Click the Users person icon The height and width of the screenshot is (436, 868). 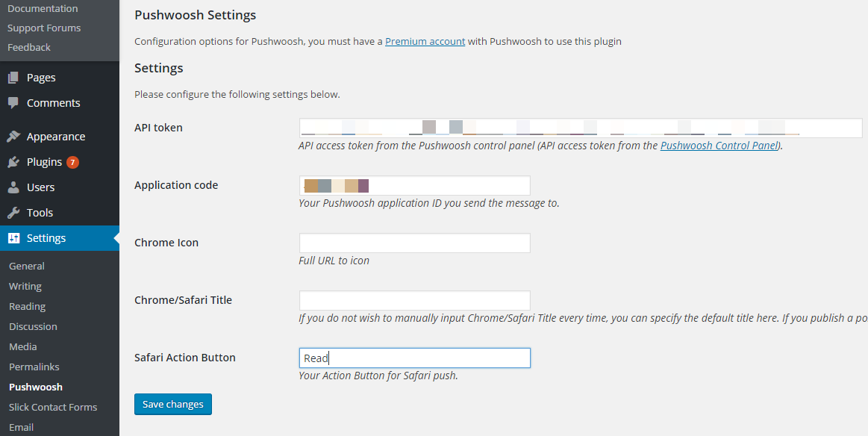click(13, 188)
